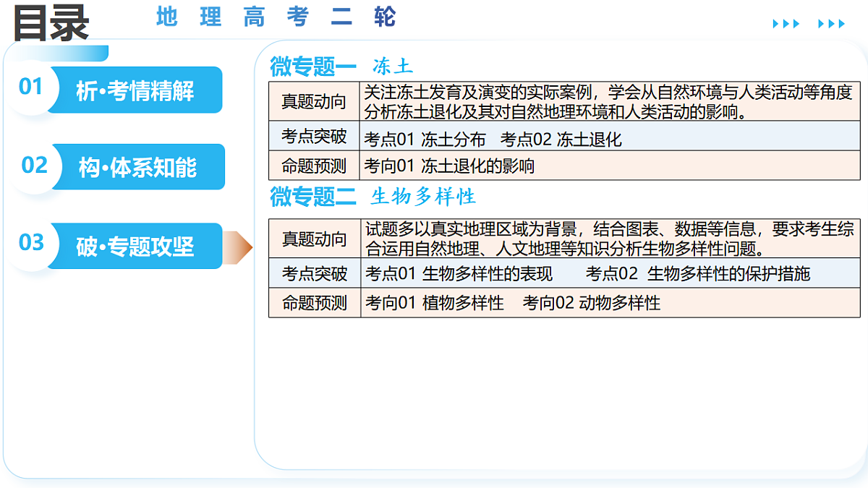The width and height of the screenshot is (868, 488).
Task: Click the 03 number circle
Action: click(31, 243)
